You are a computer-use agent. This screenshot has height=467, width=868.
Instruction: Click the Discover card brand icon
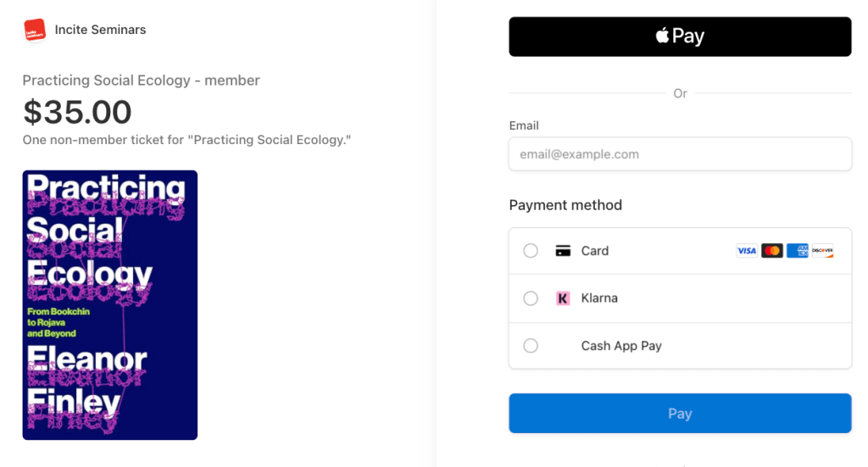point(822,251)
